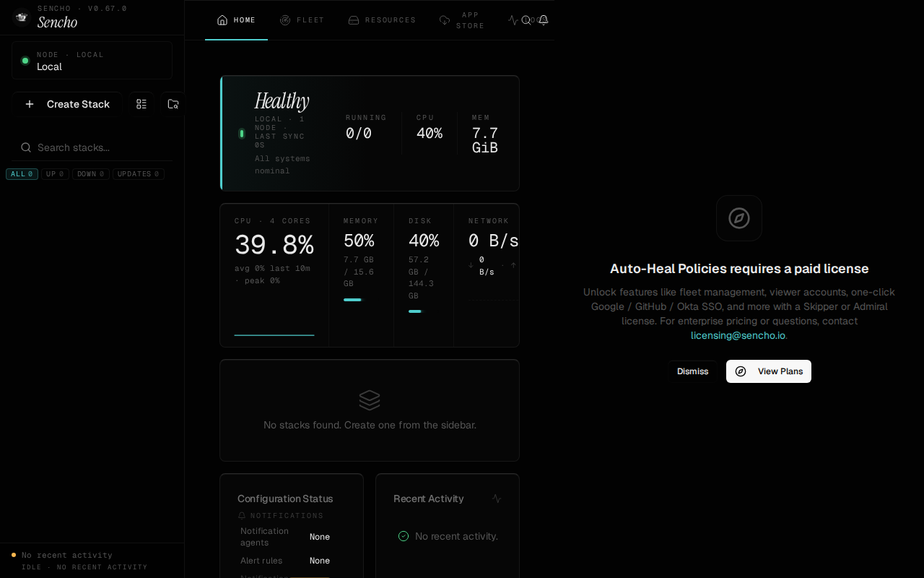Image resolution: width=924 pixels, height=578 pixels.
Task: Click the orange idle status dot
Action: tap(14, 555)
